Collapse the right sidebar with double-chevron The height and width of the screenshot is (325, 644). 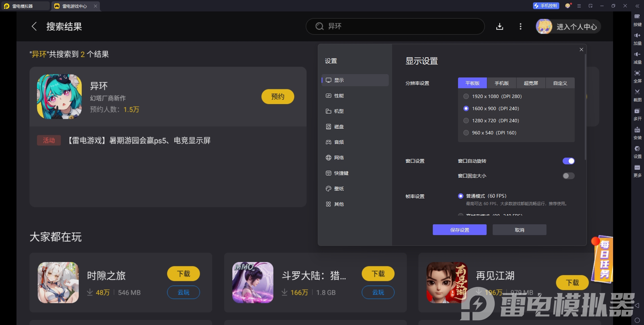tap(637, 6)
